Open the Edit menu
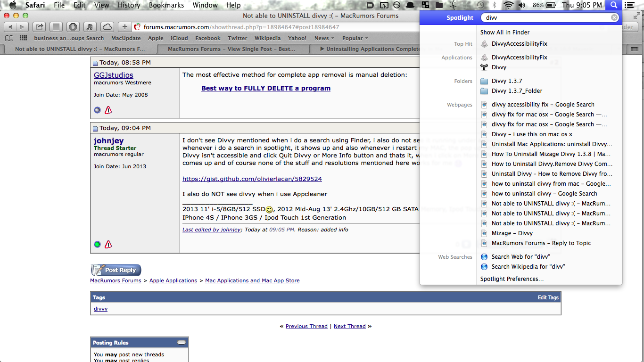Screen dimensions: 644x362 [80, 5]
